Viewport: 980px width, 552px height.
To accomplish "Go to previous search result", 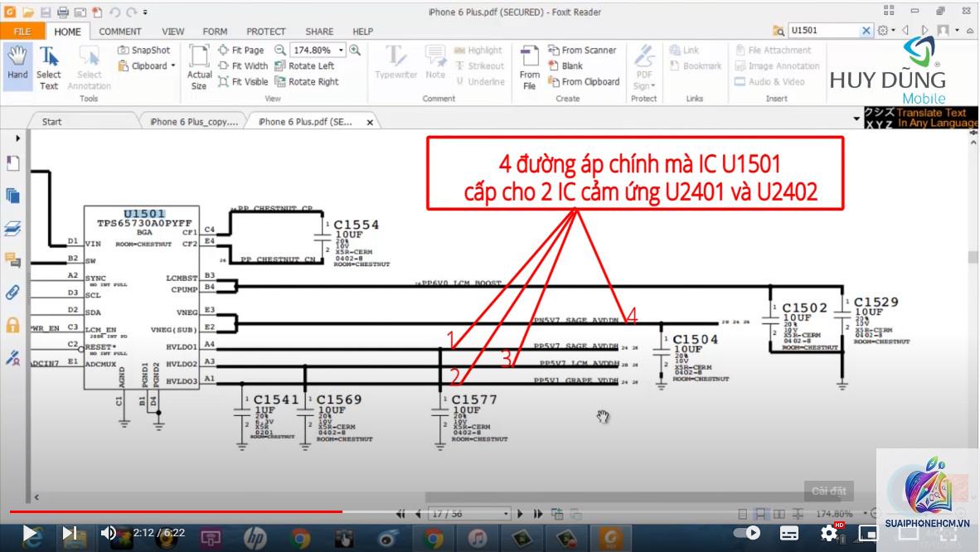I will (905, 30).
